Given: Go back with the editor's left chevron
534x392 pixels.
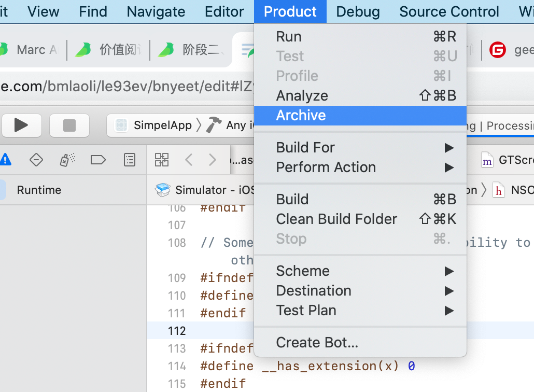Looking at the screenshot, I should point(189,159).
